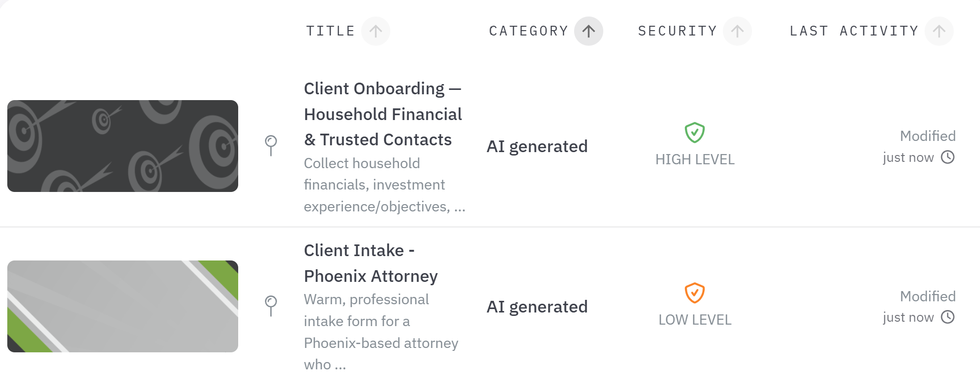980x381 pixels.
Task: Click clock icon in Client Onboarding row
Action: point(947,157)
